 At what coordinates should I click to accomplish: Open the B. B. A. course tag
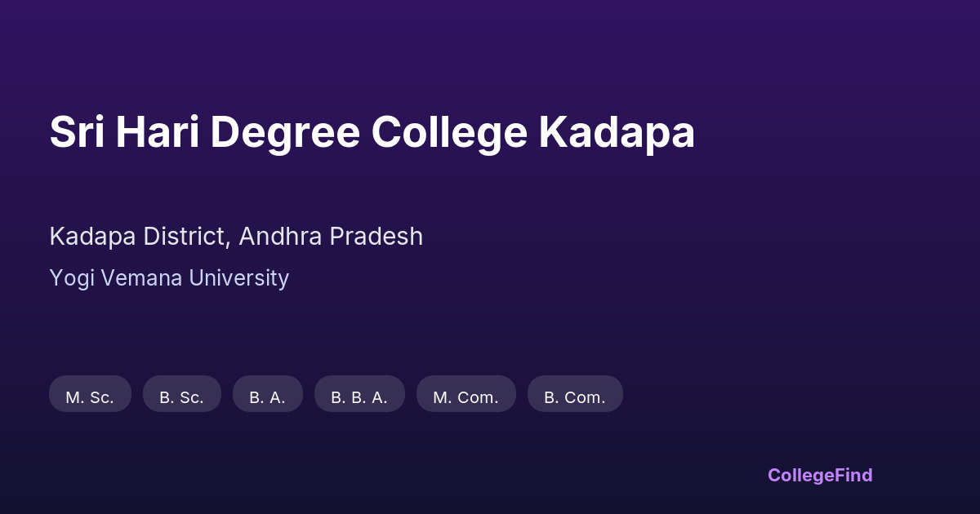(359, 397)
